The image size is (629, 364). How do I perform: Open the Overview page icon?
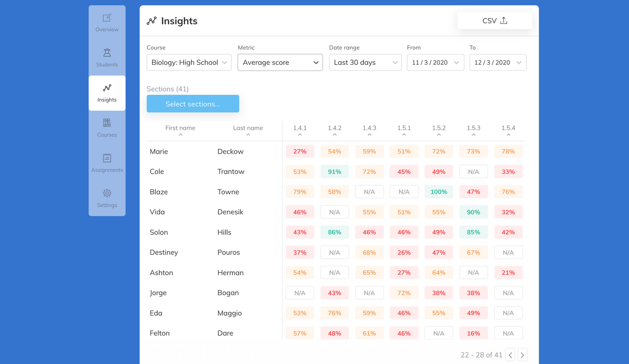click(107, 18)
